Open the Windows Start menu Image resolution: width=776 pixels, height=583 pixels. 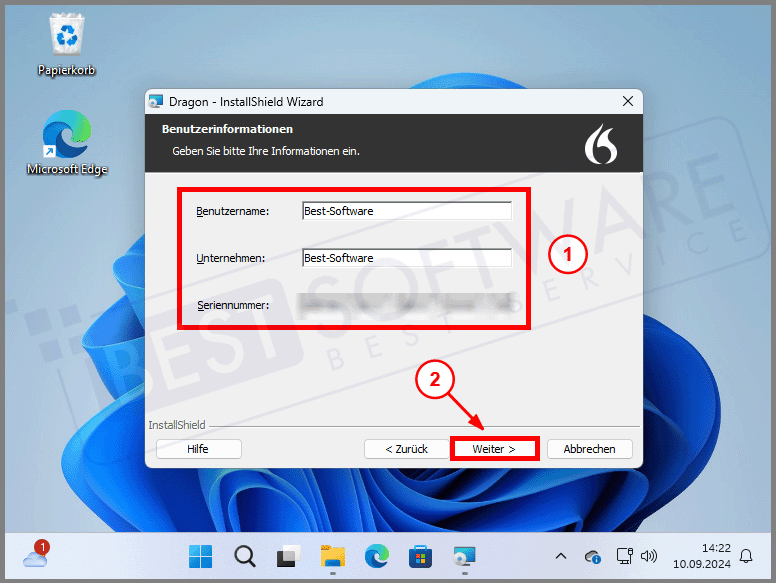pyautogui.click(x=201, y=556)
